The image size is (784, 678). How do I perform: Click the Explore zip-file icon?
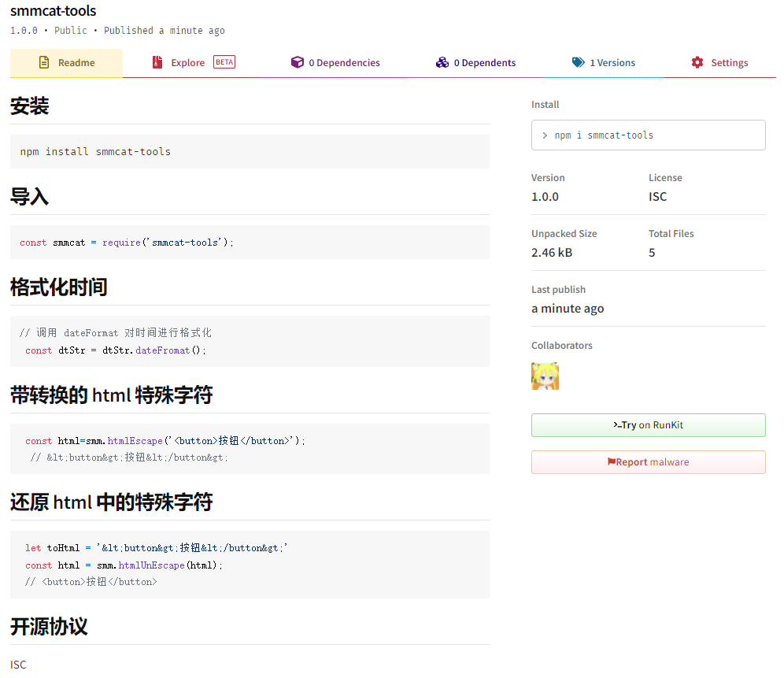pyautogui.click(x=157, y=62)
